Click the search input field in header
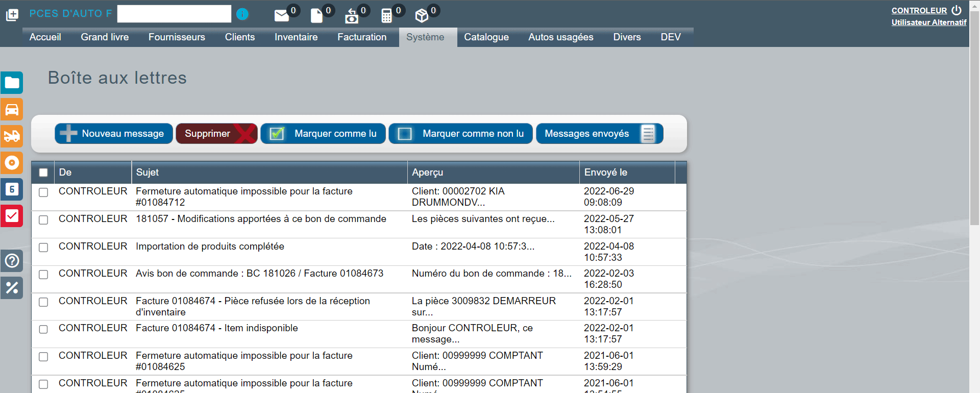Screen dimensions: 980x393 (x=174, y=14)
